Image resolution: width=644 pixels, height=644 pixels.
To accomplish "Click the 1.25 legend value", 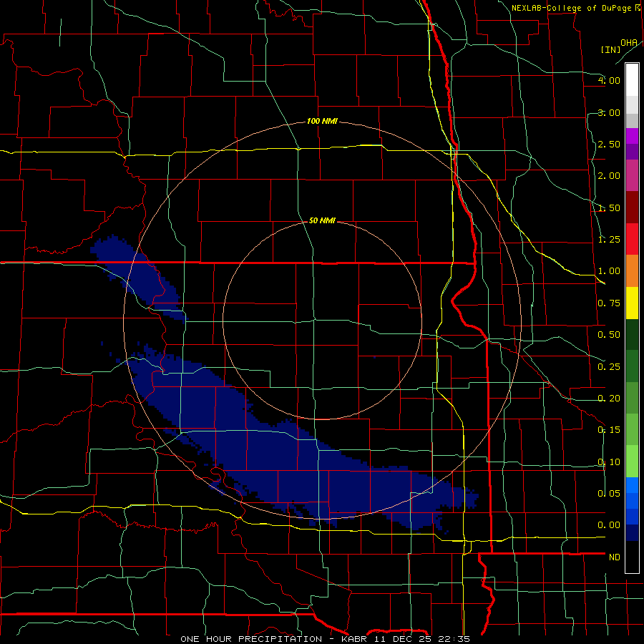I will pos(609,240).
